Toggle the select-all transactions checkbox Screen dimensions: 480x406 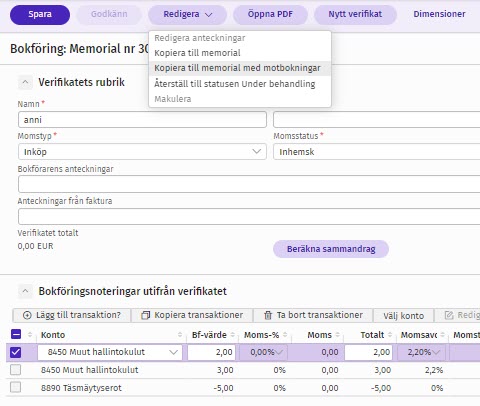coord(16,334)
